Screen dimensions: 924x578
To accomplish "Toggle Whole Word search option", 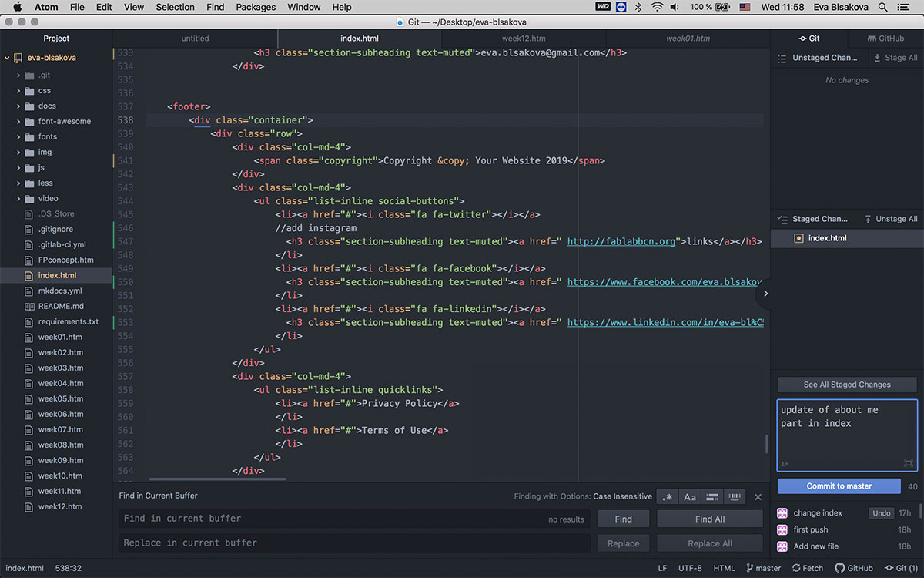I will click(x=735, y=497).
